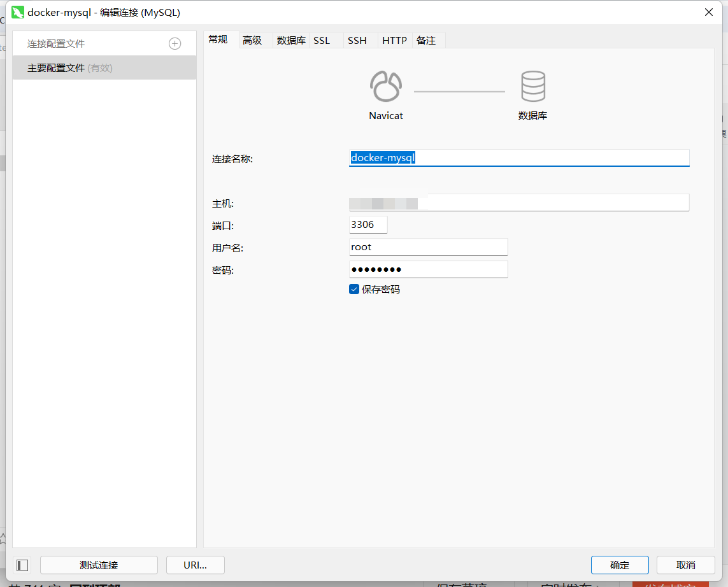The image size is (728, 587).
Task: Add a new connection profile with plus icon
Action: (175, 44)
